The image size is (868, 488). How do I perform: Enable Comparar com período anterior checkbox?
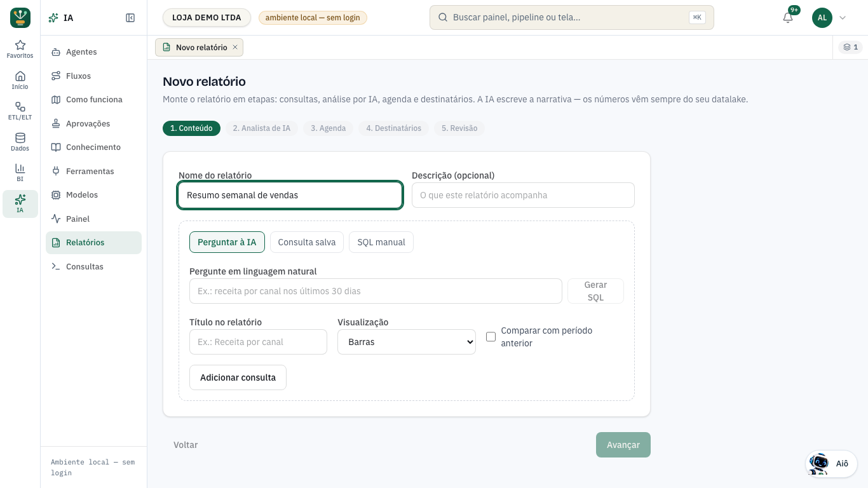(x=491, y=337)
